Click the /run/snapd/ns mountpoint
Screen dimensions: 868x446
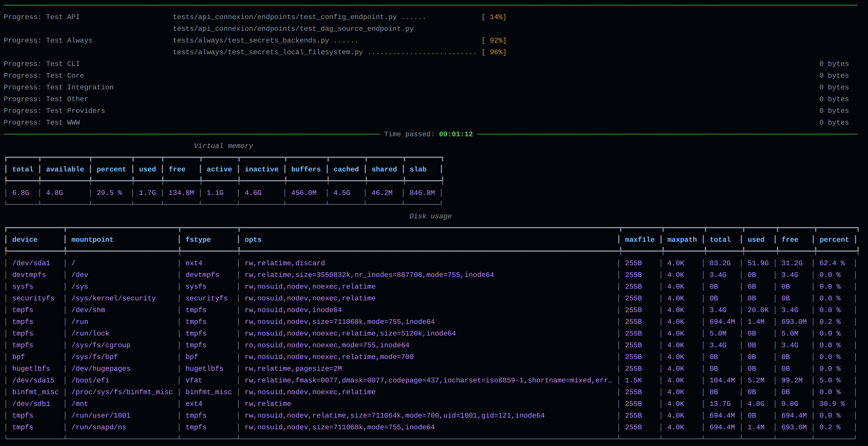coord(99,427)
